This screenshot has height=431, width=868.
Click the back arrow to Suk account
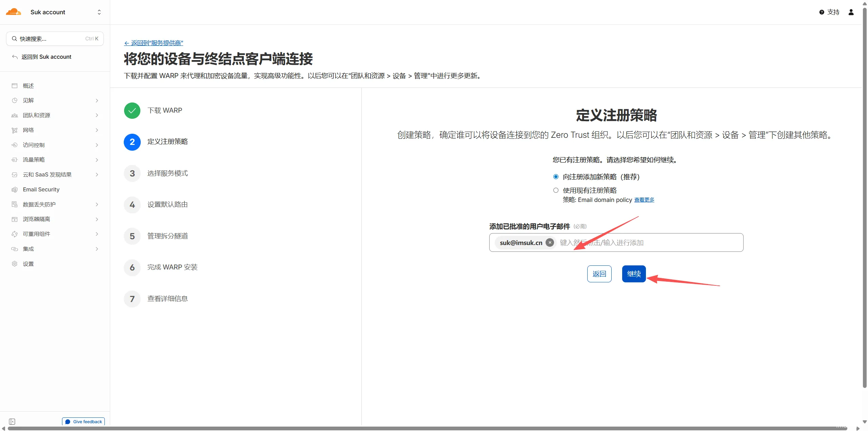click(15, 57)
